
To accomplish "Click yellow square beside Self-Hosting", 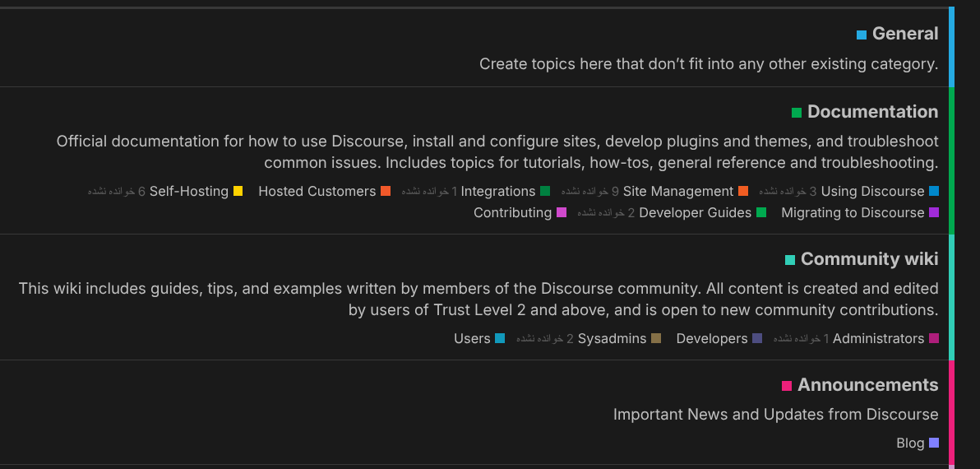I will click(x=238, y=192).
